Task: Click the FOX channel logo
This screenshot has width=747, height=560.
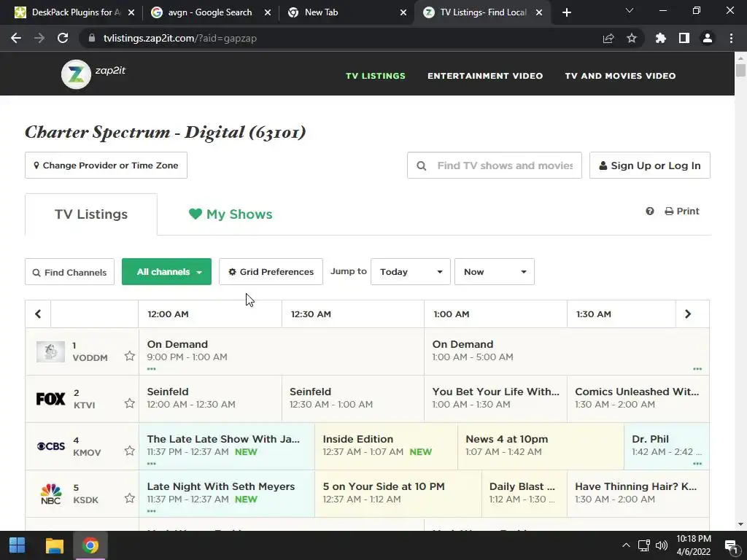Action: click(50, 399)
